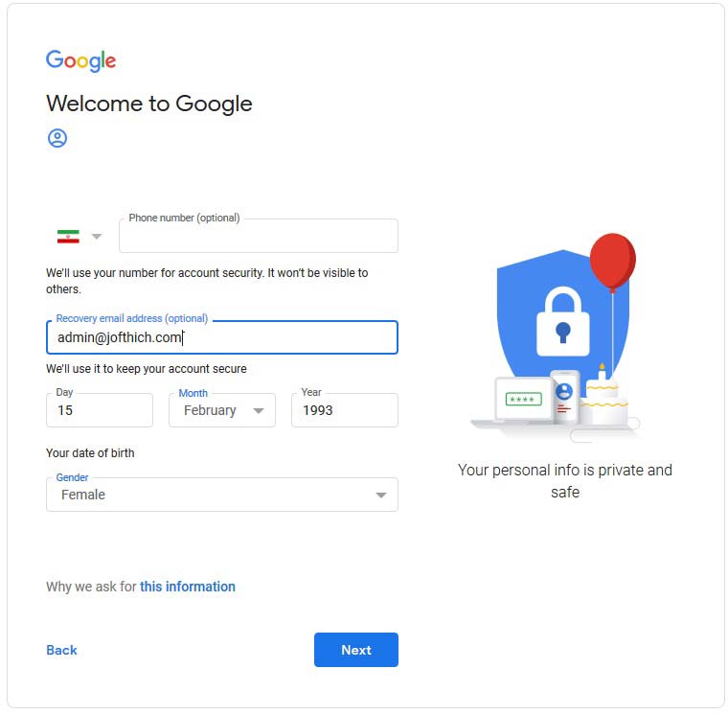Click the Gender dropdown arrow
Screen dimensions: 728x715
pos(380,496)
